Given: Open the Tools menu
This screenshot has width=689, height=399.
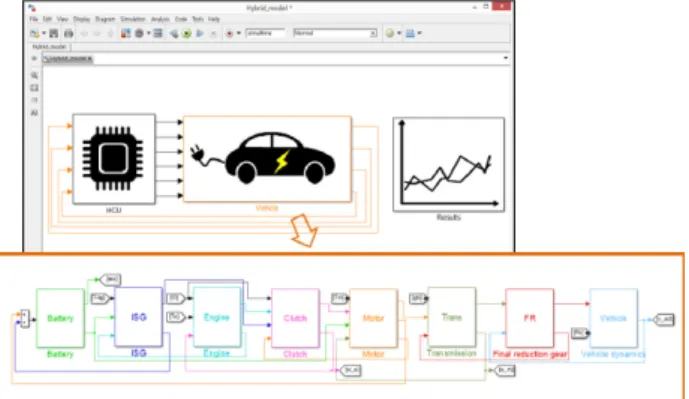Looking at the screenshot, I should pos(198,19).
